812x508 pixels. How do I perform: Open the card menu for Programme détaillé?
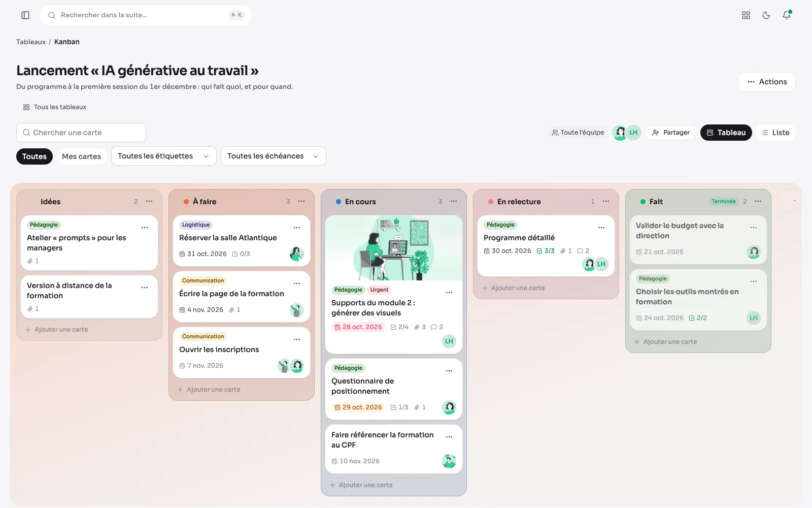click(x=601, y=228)
